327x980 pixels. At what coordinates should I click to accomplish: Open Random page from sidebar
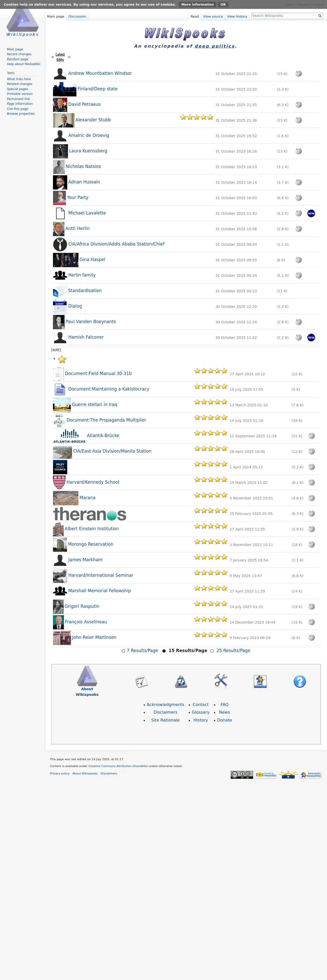coord(18,59)
